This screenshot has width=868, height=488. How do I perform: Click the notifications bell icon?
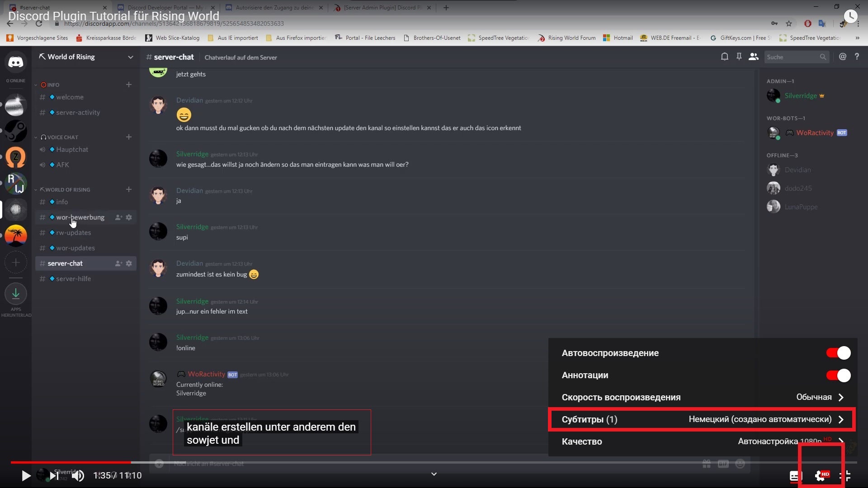tap(725, 57)
